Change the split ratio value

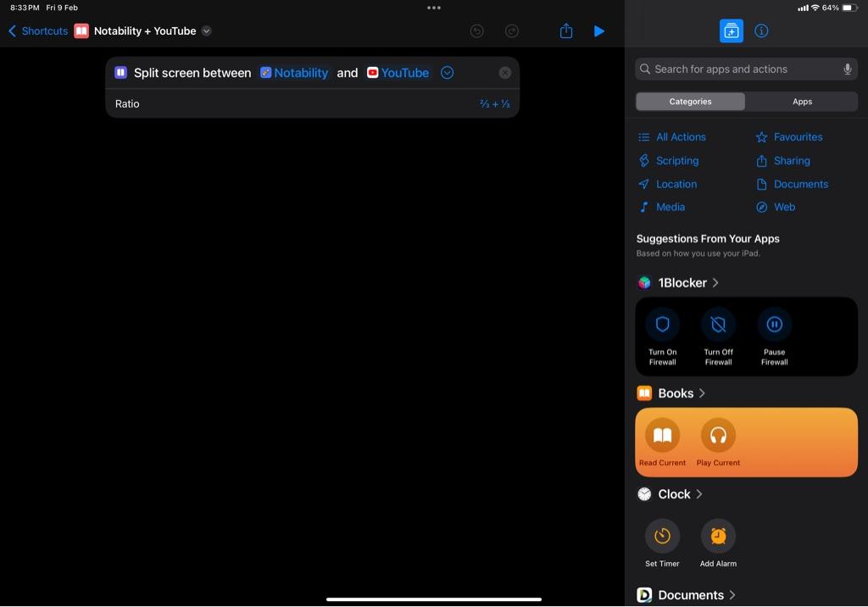click(x=494, y=103)
